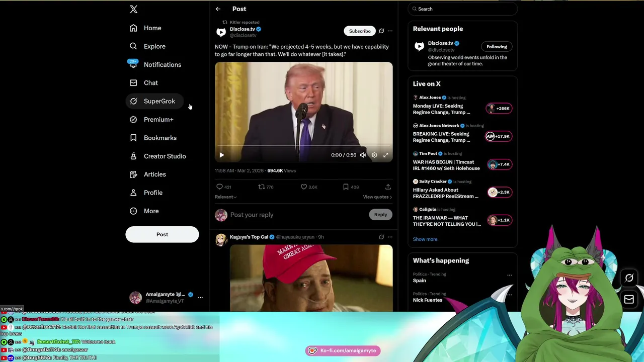Image resolution: width=644 pixels, height=362 pixels.
Task: Click the Profile sidebar icon
Action: coord(133,193)
